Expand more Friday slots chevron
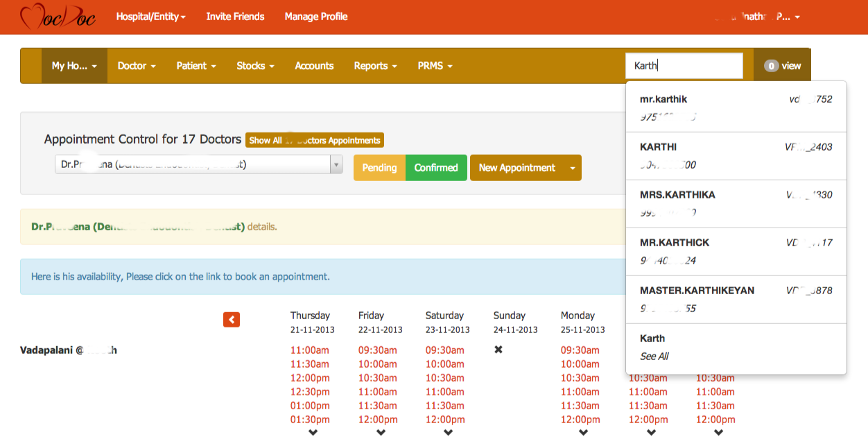 pos(381,432)
